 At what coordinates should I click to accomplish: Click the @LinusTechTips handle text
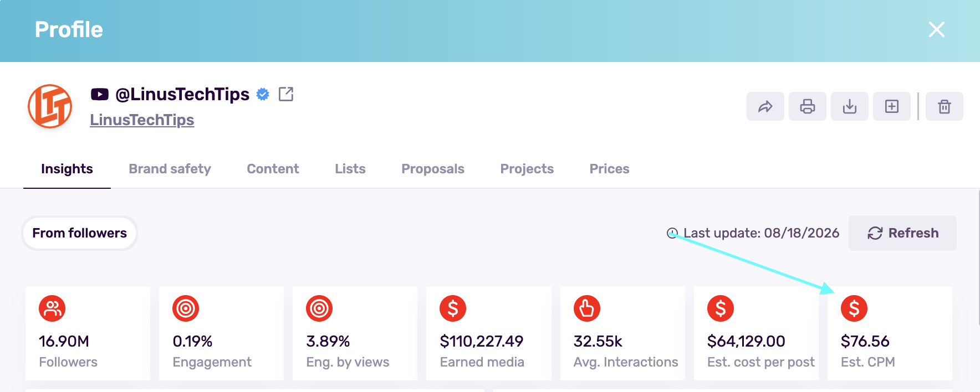click(182, 94)
